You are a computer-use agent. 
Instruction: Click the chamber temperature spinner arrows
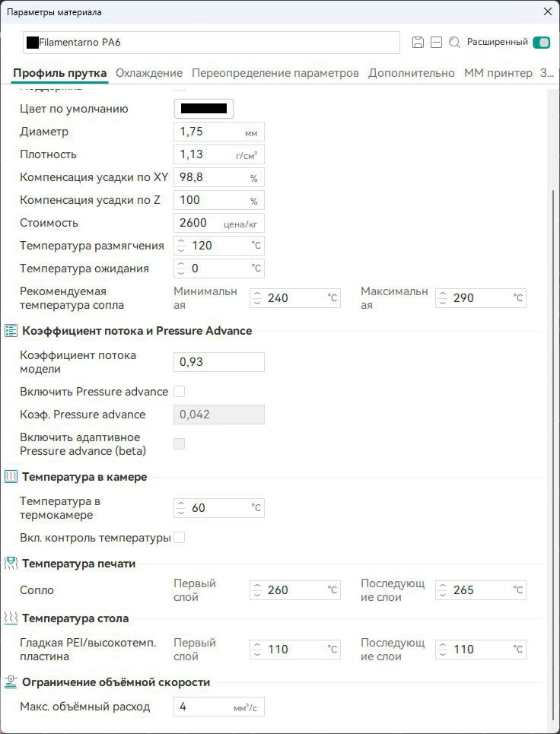point(181,507)
